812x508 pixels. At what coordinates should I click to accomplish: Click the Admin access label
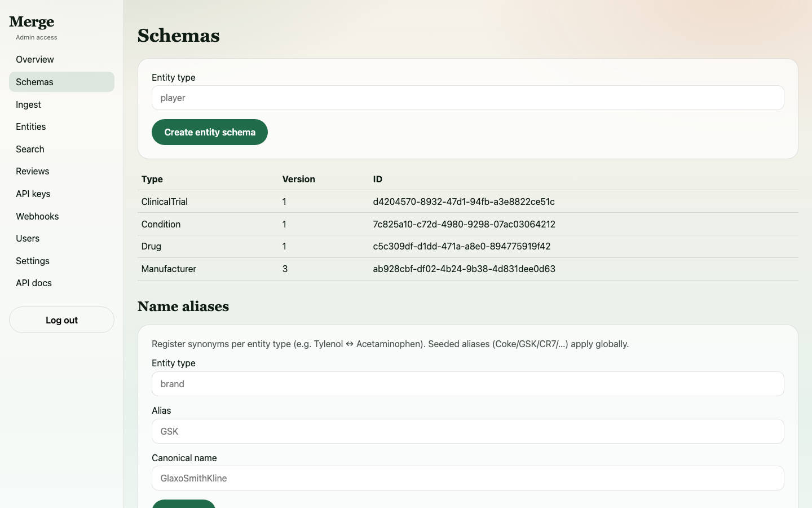tap(37, 37)
